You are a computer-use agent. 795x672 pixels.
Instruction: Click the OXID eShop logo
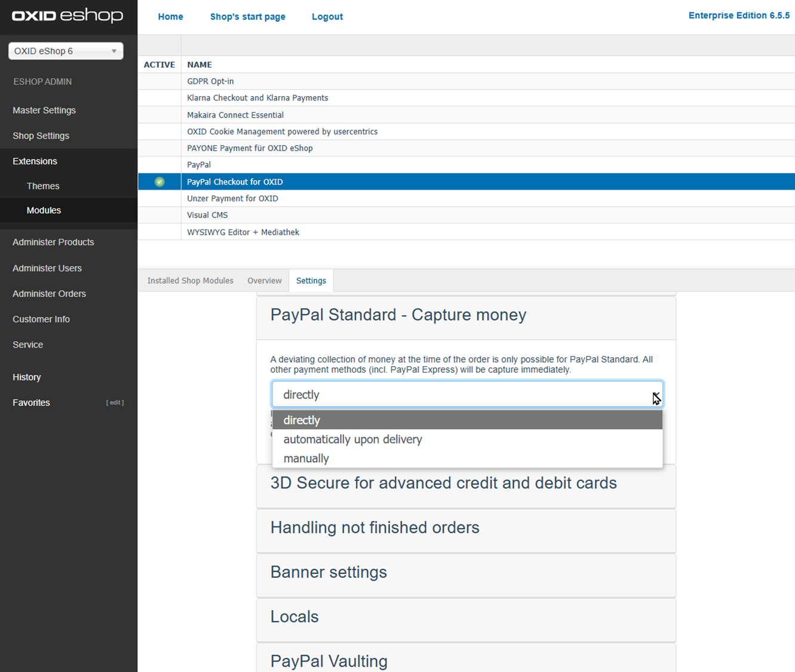click(x=67, y=16)
